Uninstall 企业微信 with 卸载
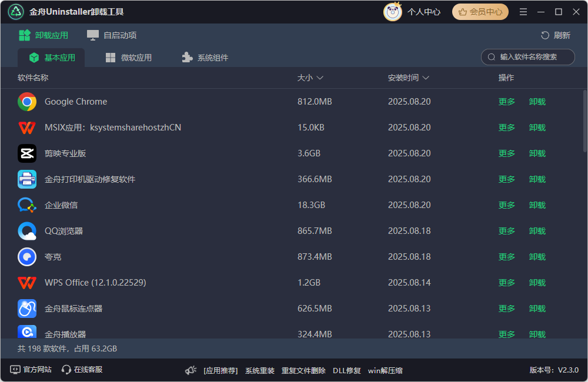This screenshot has height=382, width=588. pyautogui.click(x=537, y=205)
